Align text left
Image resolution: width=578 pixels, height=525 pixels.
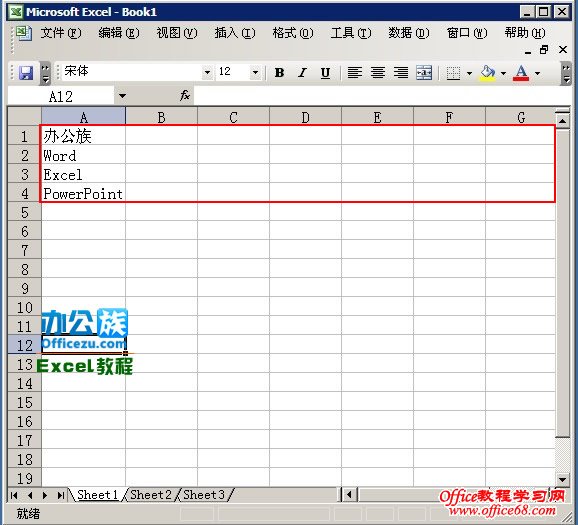[x=355, y=73]
